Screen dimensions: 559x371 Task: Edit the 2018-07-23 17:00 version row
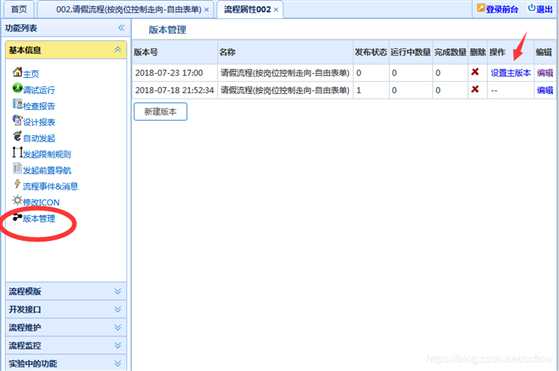click(x=545, y=73)
